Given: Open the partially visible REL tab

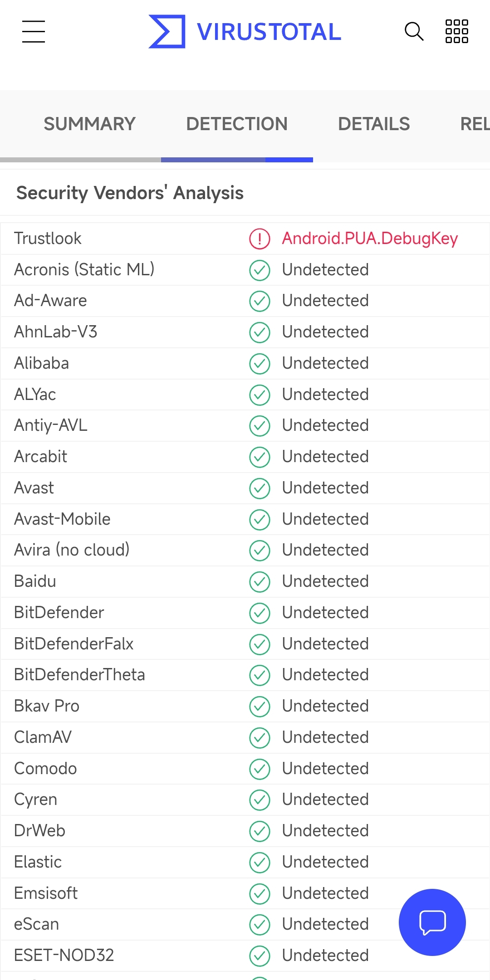Looking at the screenshot, I should [474, 124].
